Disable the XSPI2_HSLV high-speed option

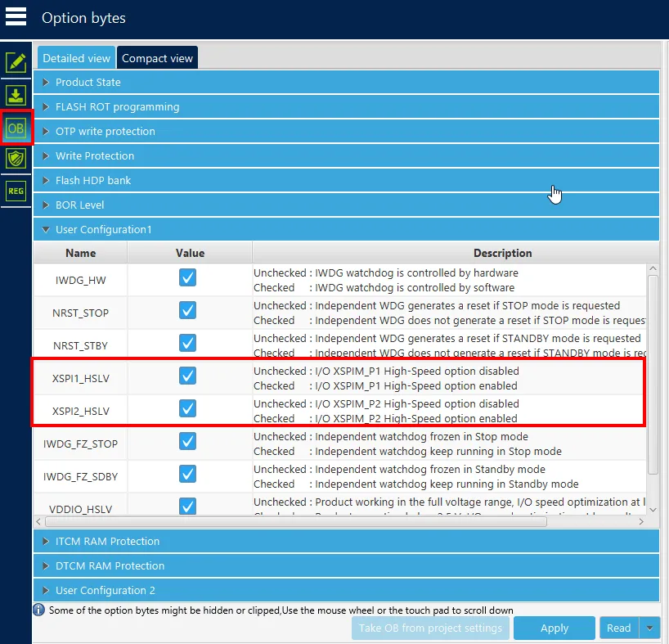click(188, 408)
